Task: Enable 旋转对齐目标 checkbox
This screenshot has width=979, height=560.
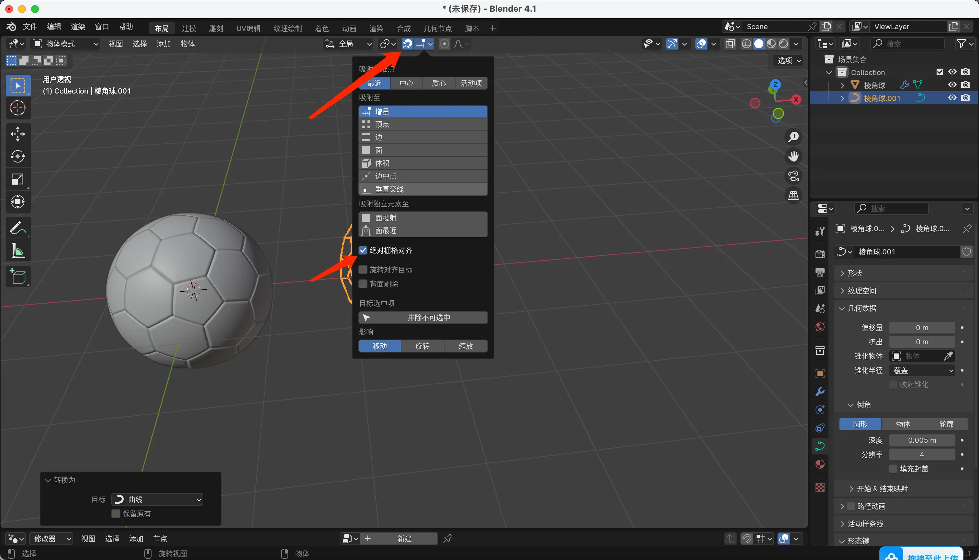Action: [x=363, y=270]
